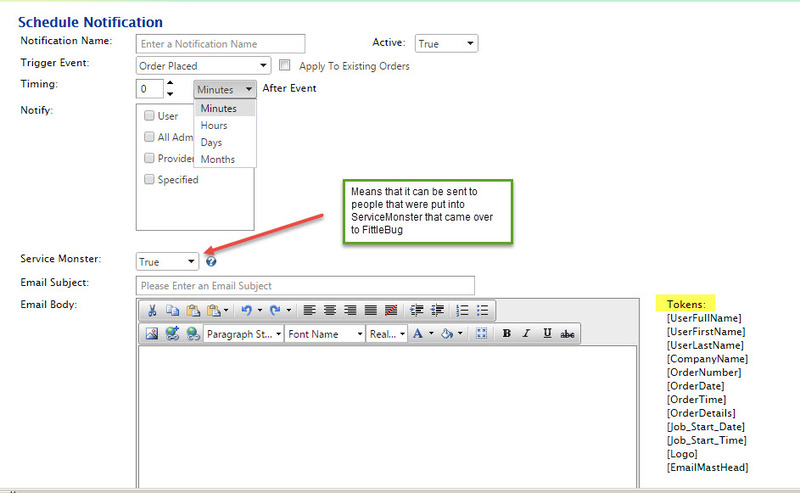This screenshot has height=493, width=800.
Task: Click the Cut scissors icon in editor toolbar
Action: click(x=152, y=311)
